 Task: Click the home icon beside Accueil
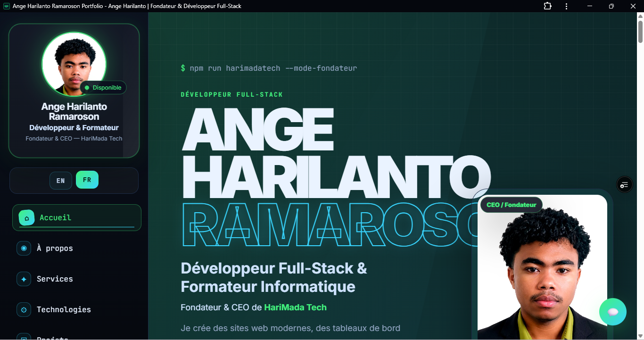(x=27, y=218)
